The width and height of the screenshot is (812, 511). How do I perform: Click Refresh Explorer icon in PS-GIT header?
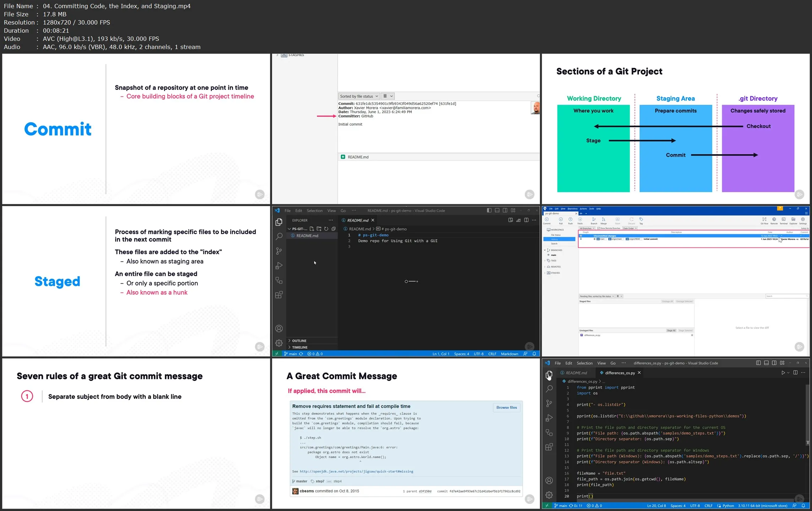click(326, 229)
